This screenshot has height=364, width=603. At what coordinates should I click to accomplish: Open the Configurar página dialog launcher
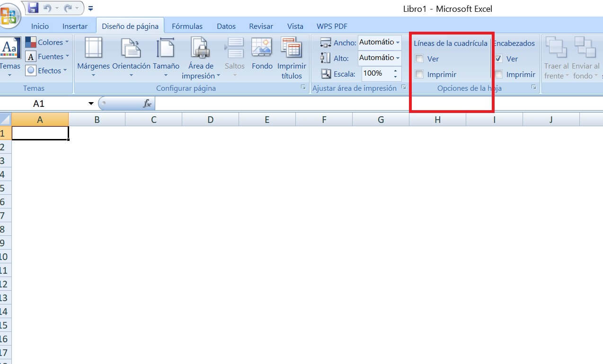point(303,87)
